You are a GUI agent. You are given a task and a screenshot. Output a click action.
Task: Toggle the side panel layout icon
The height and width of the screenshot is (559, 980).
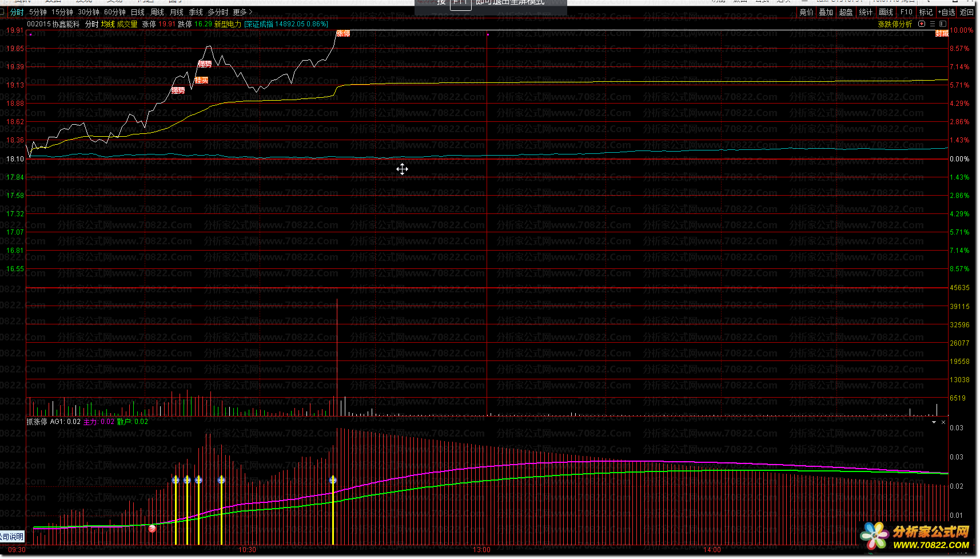pos(942,24)
